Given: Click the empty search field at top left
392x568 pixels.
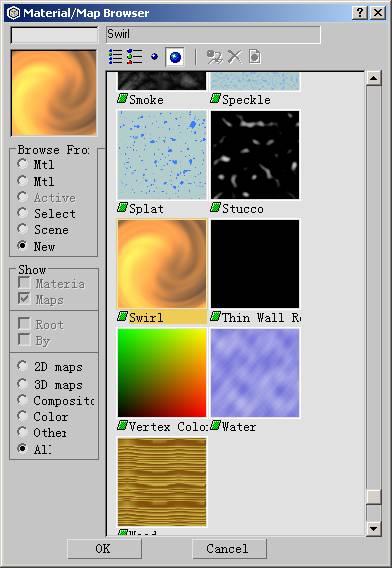Looking at the screenshot, I should [54, 36].
